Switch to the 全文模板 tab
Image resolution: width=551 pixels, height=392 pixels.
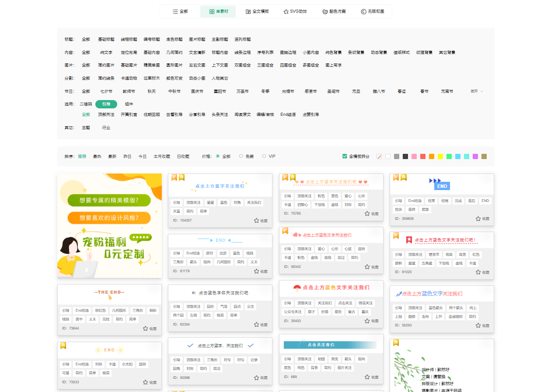pyautogui.click(x=257, y=11)
